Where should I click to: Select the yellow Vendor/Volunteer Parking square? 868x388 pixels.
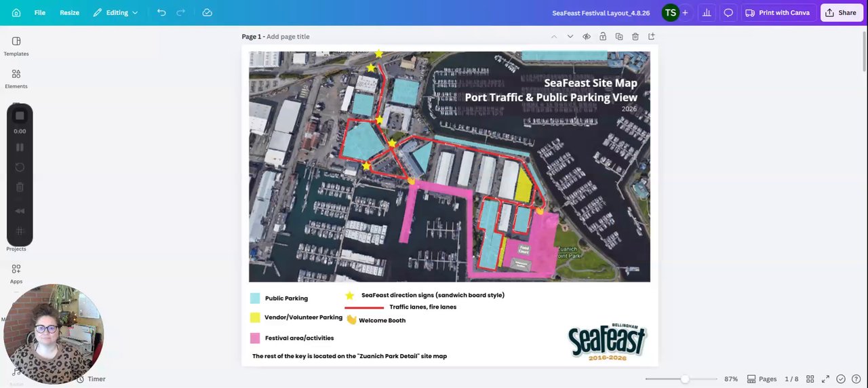point(255,317)
